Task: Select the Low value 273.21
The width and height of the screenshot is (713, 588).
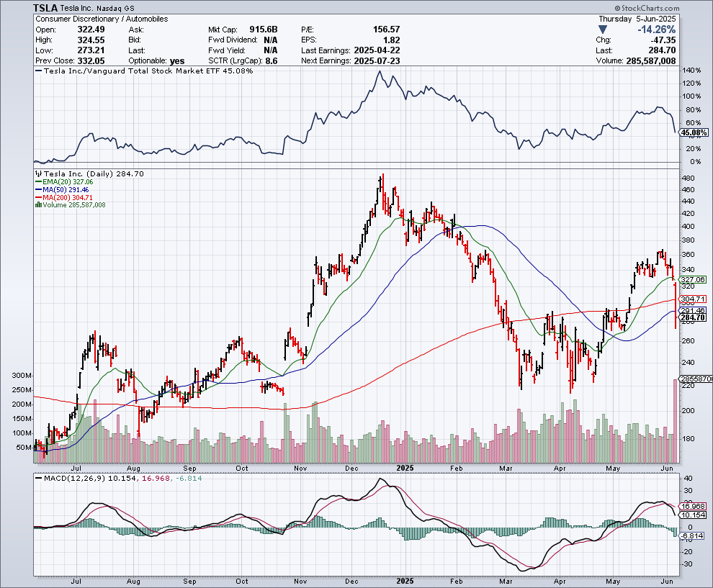Action: pos(91,50)
